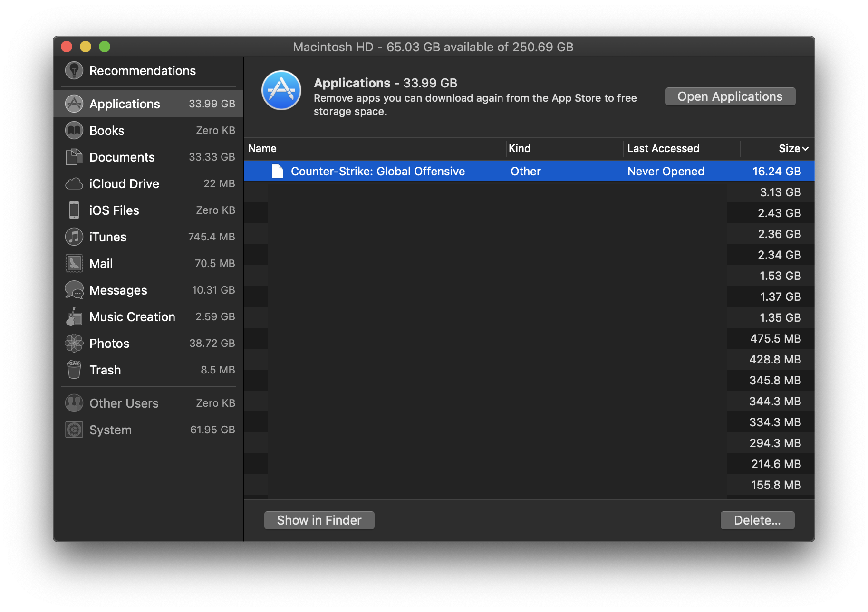Click System size 61.95 GB
Screen dimensions: 868x612
(x=212, y=430)
